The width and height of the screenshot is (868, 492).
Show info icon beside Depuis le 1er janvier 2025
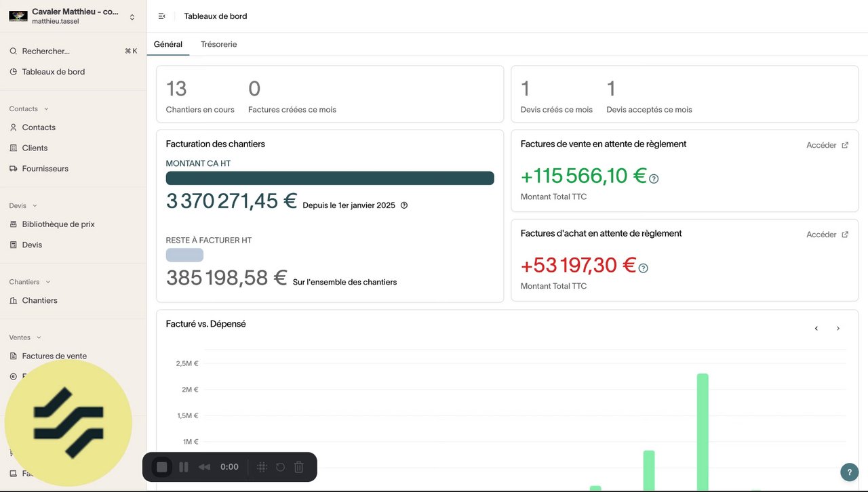pos(404,205)
